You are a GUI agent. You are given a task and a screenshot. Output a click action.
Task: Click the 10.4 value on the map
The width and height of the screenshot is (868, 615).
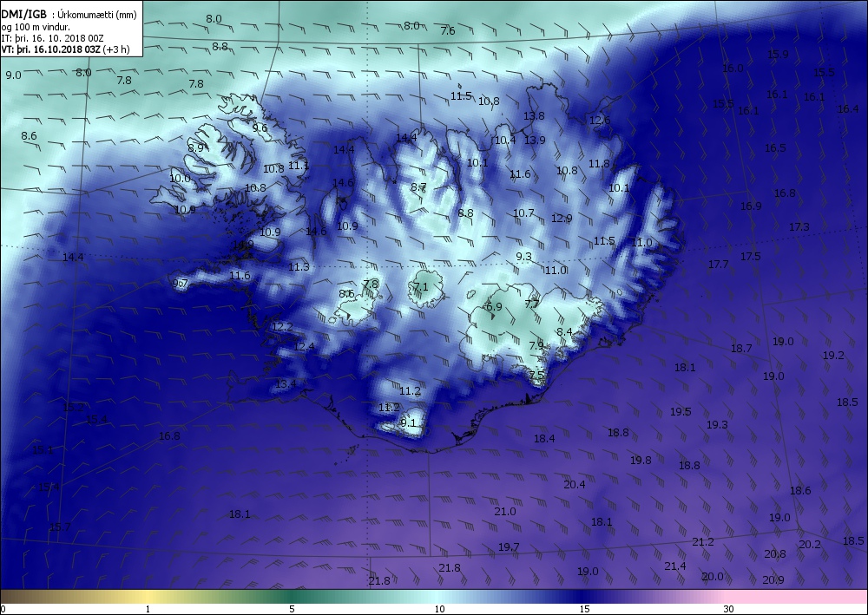(x=505, y=140)
